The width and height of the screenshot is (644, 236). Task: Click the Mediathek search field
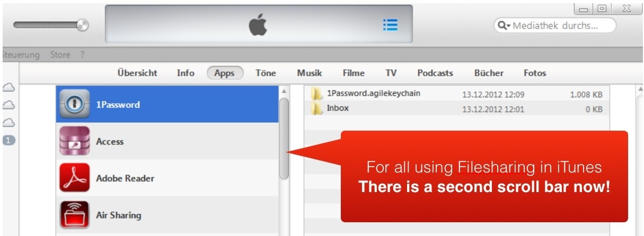tap(555, 25)
